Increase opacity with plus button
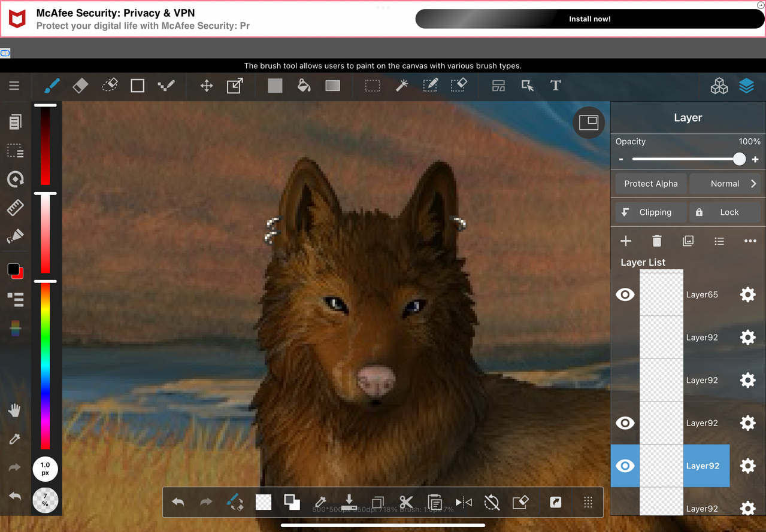 [x=755, y=160]
